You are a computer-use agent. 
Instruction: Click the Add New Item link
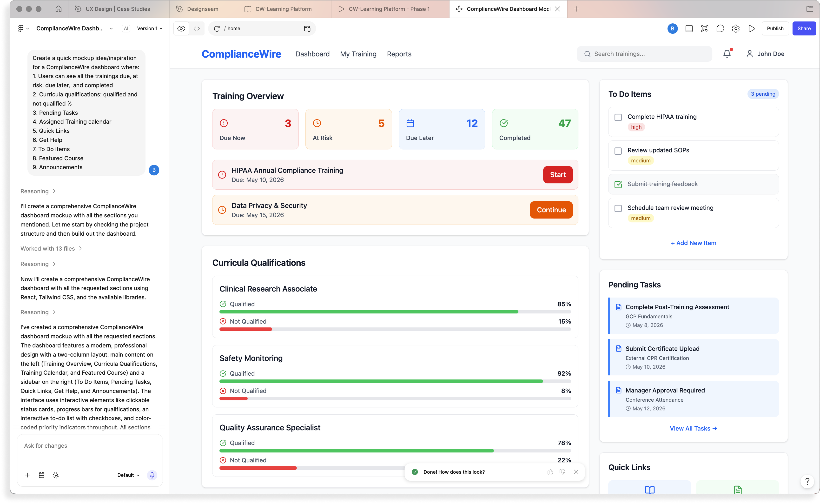tap(693, 243)
